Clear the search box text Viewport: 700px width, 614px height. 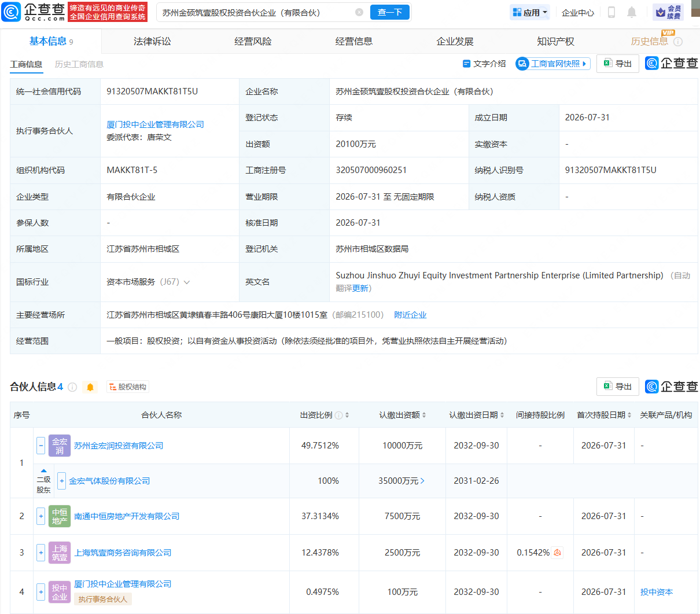click(359, 12)
